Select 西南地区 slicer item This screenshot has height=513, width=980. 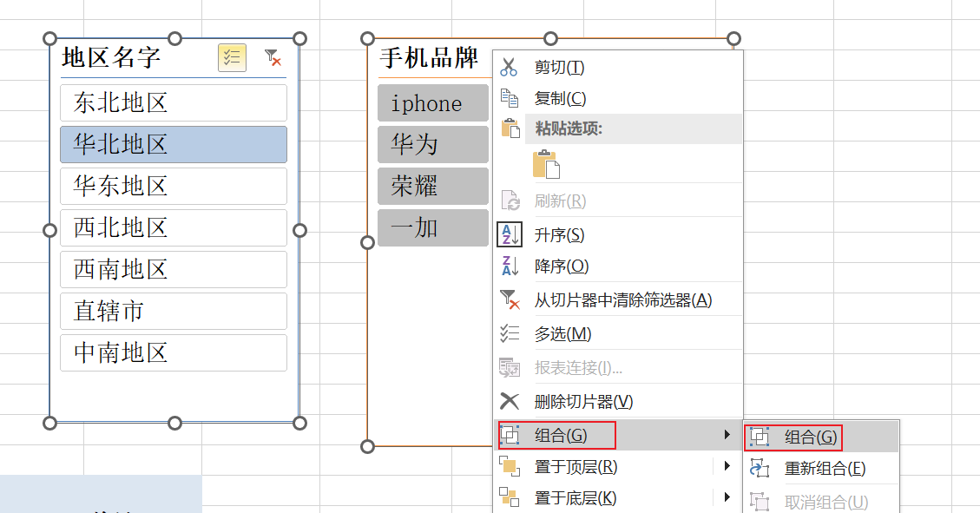tap(174, 269)
